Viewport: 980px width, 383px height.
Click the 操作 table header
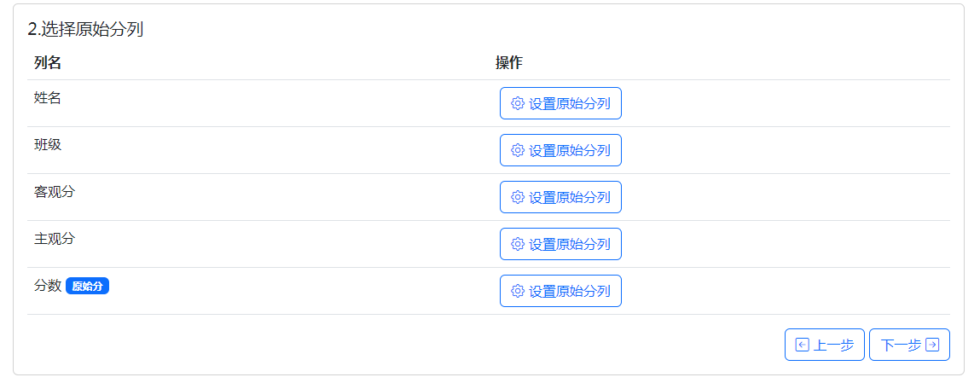[509, 62]
